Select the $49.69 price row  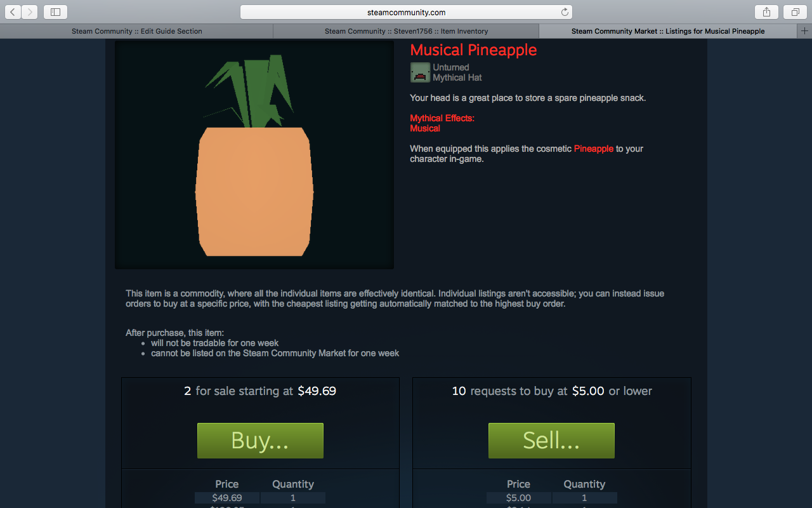pyautogui.click(x=260, y=498)
